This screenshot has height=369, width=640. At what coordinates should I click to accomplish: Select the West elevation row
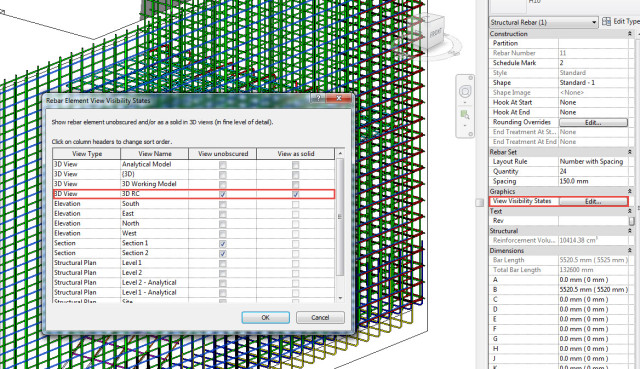click(x=193, y=233)
